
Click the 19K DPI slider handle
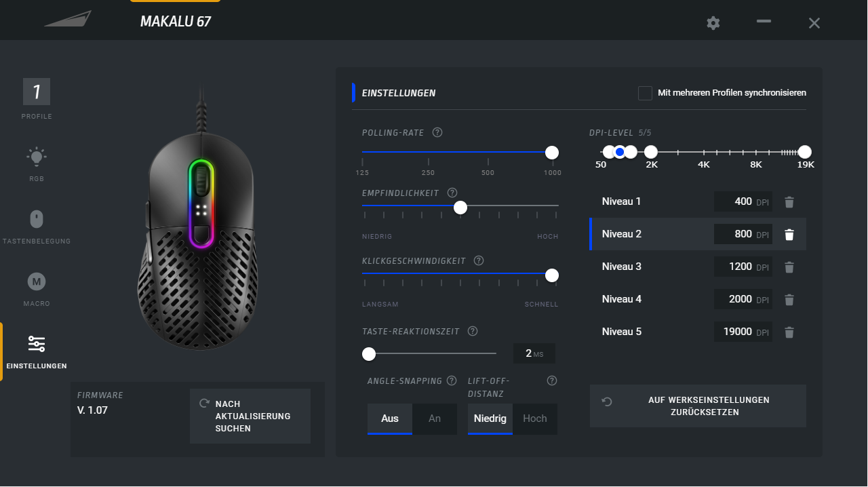[805, 152]
